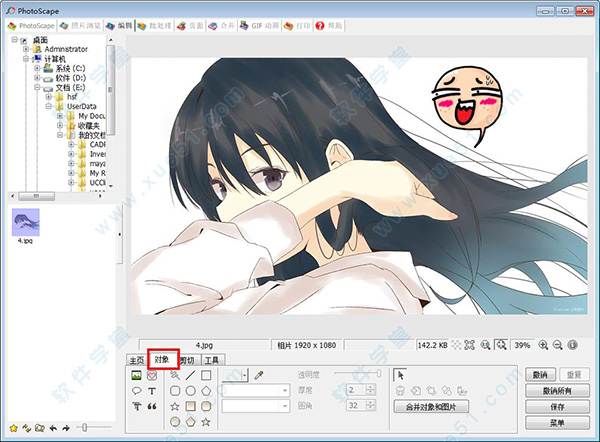Viewport: 600px width, 442px height.
Task: Click the 透明度 opacity slider
Action: [357, 373]
